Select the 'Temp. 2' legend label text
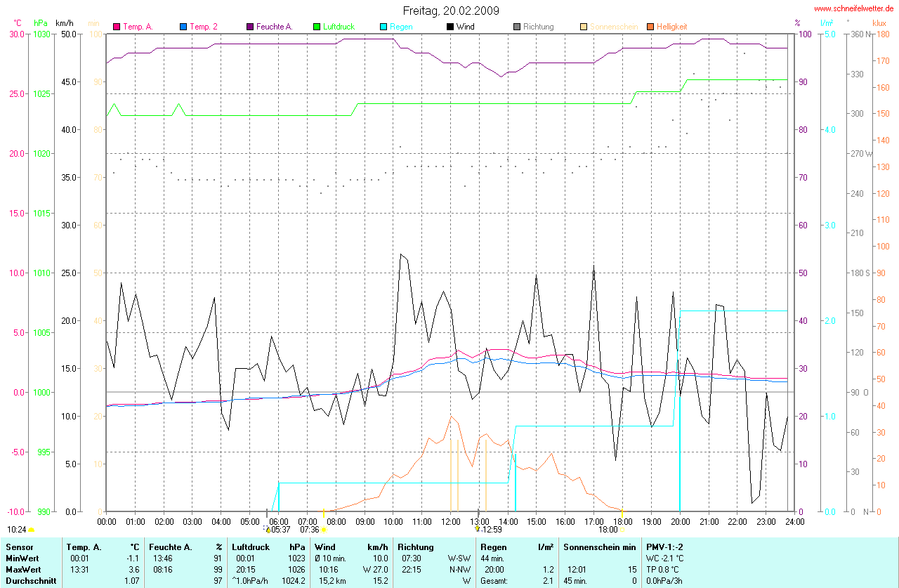Screen dimensions: 899x588 [204, 27]
